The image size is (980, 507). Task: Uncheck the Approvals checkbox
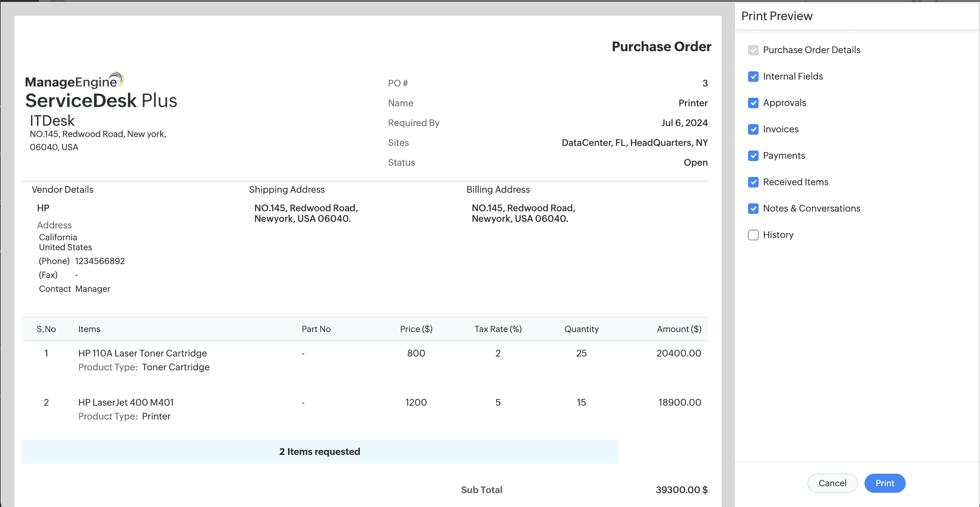click(x=753, y=103)
